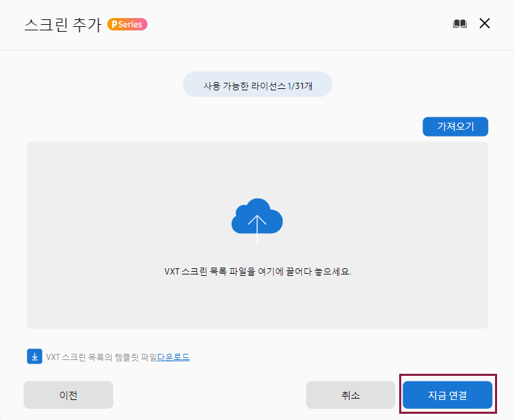Click the VXT 스크린 목록 drop instruction text
515x420 pixels.
click(x=258, y=272)
